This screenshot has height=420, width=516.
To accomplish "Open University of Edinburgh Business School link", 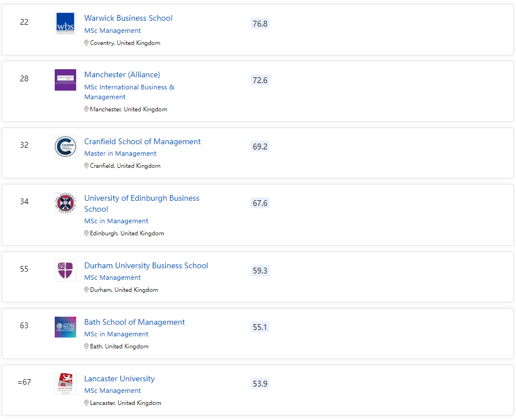I will 142,204.
